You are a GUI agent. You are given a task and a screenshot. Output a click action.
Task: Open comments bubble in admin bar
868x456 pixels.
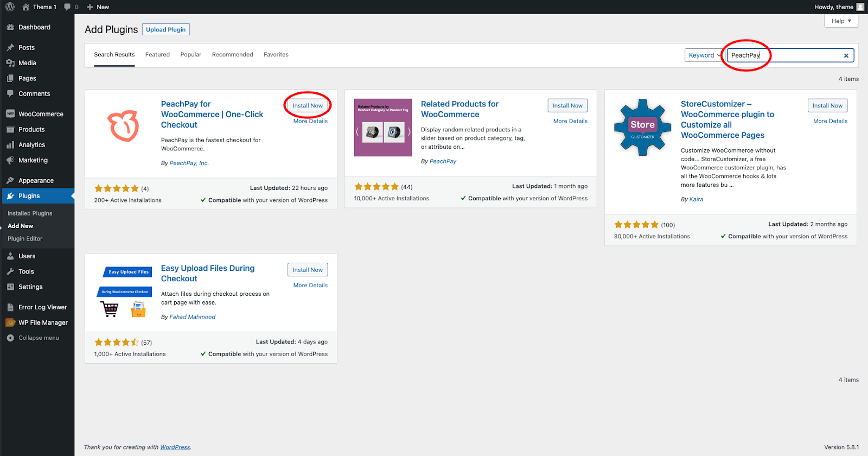67,7
